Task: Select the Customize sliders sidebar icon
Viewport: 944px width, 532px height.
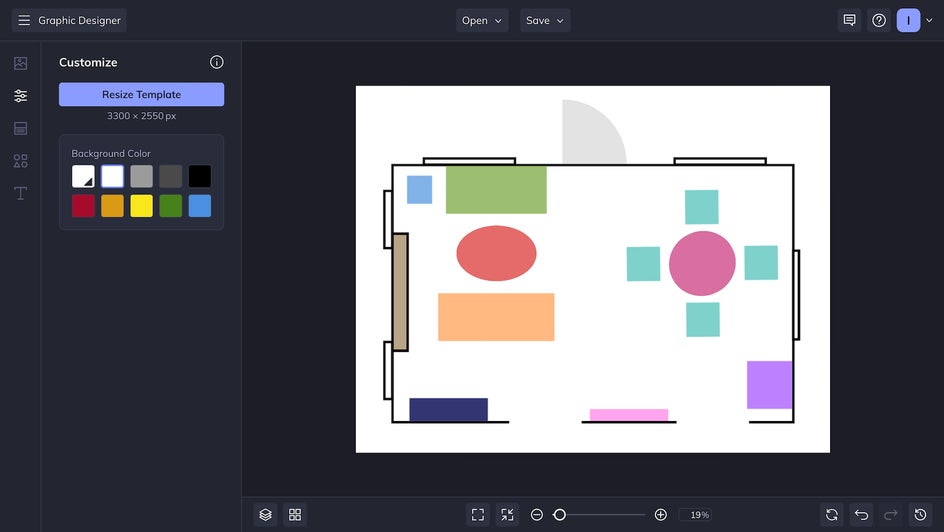Action: (x=20, y=96)
